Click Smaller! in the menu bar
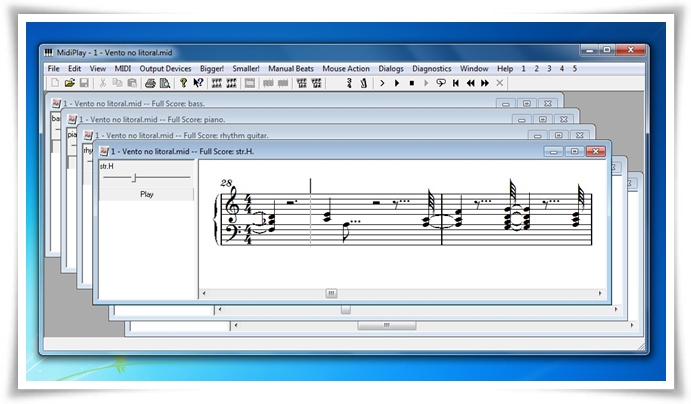The image size is (691, 404). point(246,69)
